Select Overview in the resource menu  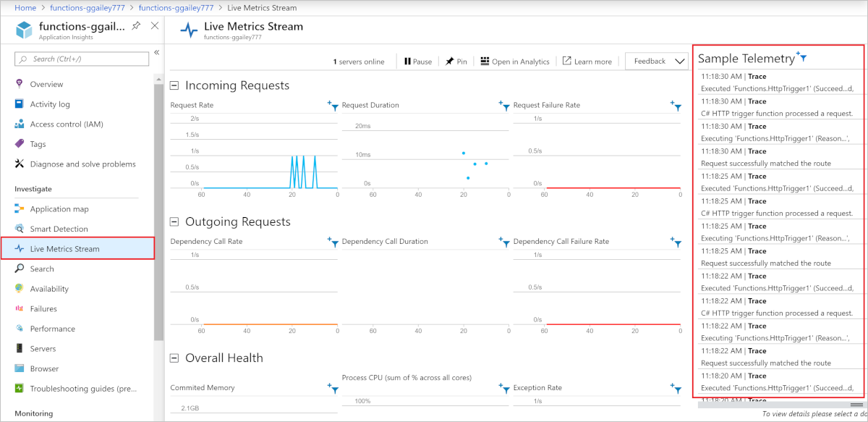(x=48, y=83)
